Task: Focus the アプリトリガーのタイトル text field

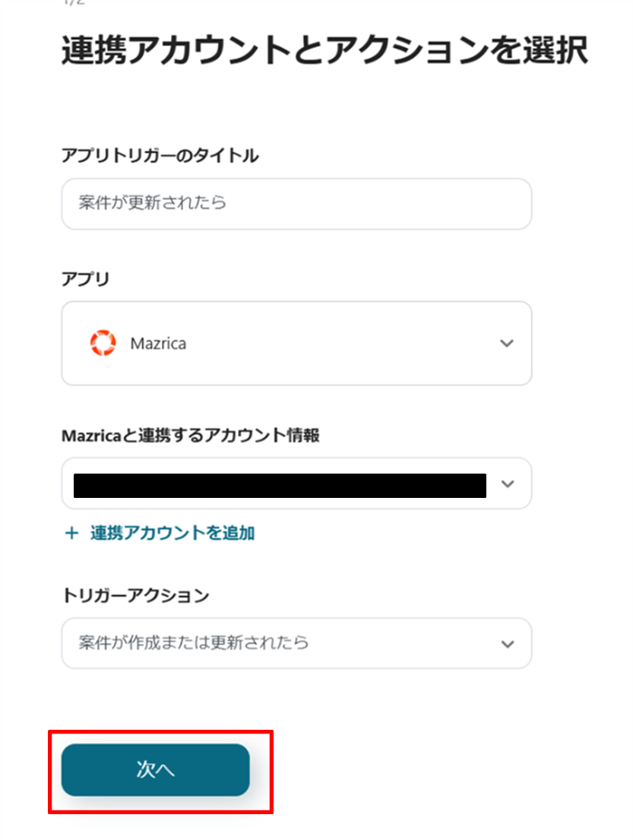Action: [x=296, y=204]
